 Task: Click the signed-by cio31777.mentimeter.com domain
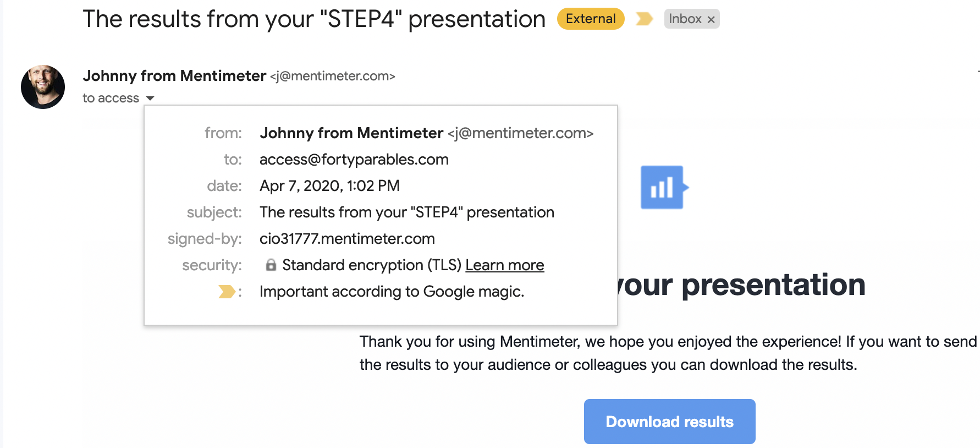tap(347, 239)
